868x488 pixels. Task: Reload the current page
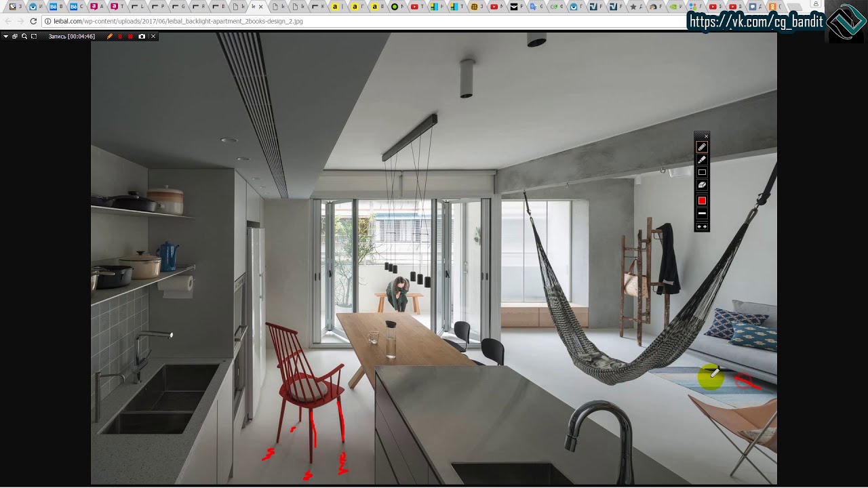coord(33,21)
